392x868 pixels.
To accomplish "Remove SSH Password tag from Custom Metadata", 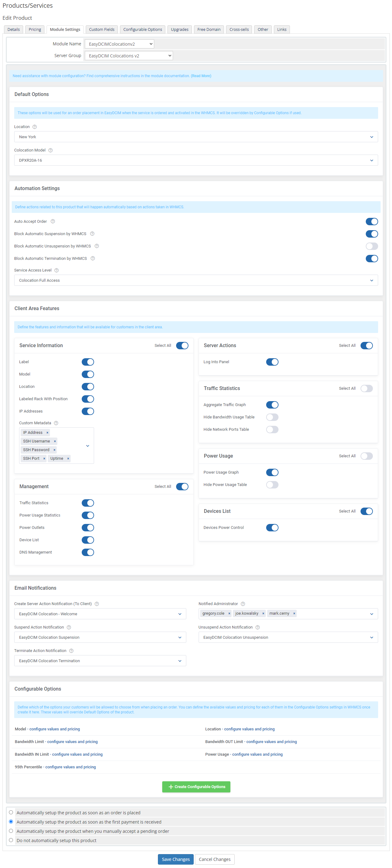I will point(55,450).
